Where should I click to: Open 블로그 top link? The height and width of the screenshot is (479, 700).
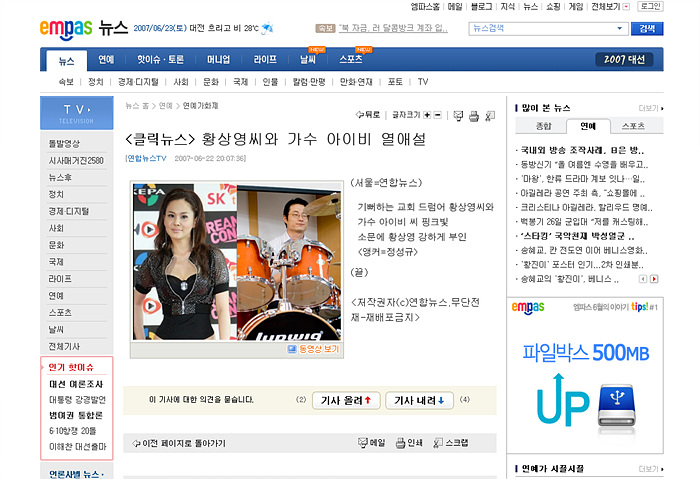(481, 7)
